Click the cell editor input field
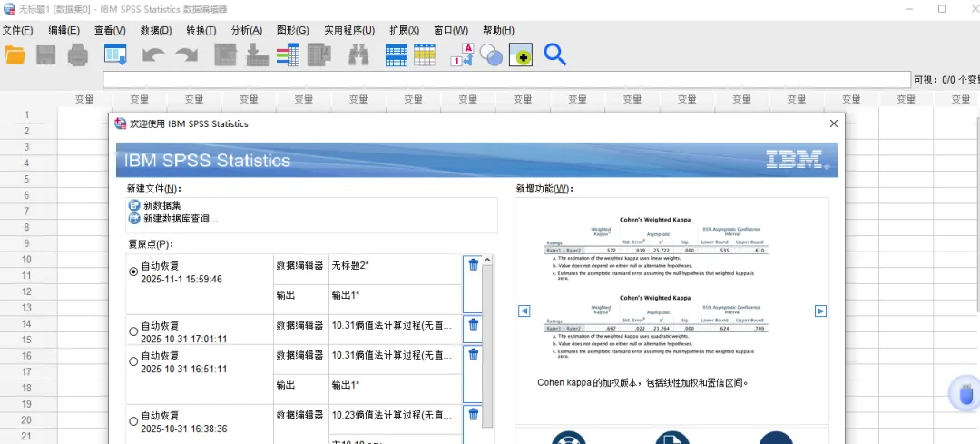Screen dimensions: 980x444 point(507,79)
